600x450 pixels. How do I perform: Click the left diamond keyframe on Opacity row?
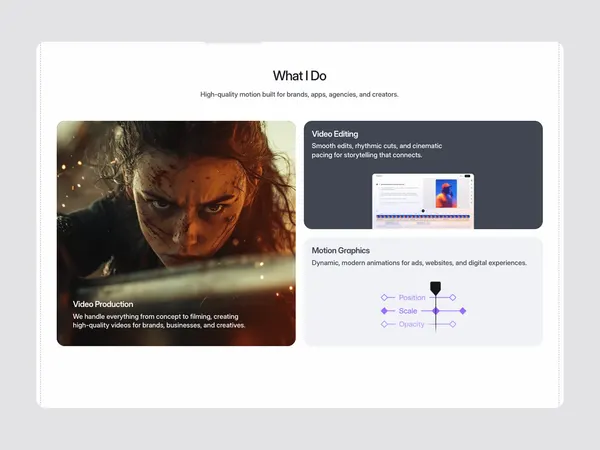coord(384,324)
